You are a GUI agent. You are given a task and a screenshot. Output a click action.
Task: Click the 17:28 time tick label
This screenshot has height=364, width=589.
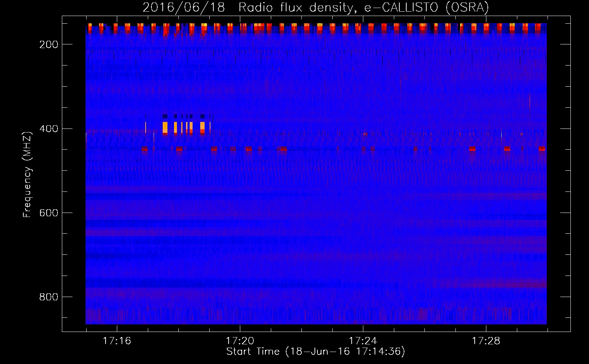click(x=486, y=341)
